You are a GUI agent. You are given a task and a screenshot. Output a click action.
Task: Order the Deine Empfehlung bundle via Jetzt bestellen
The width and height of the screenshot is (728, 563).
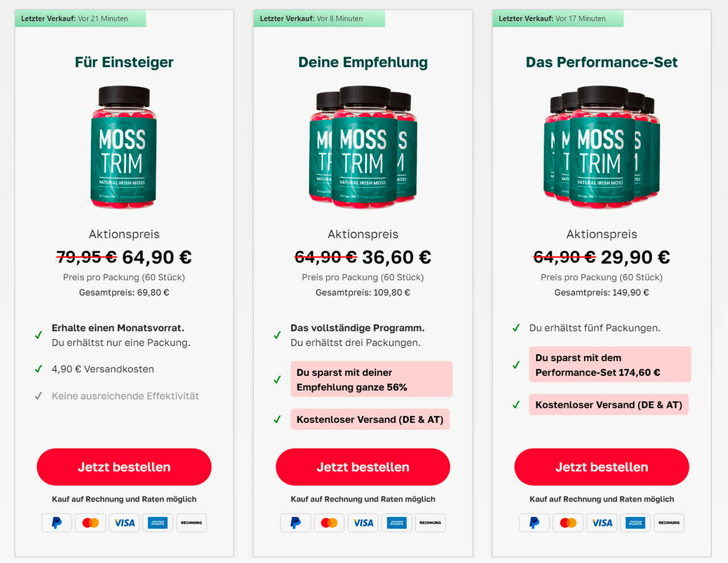pos(363,467)
